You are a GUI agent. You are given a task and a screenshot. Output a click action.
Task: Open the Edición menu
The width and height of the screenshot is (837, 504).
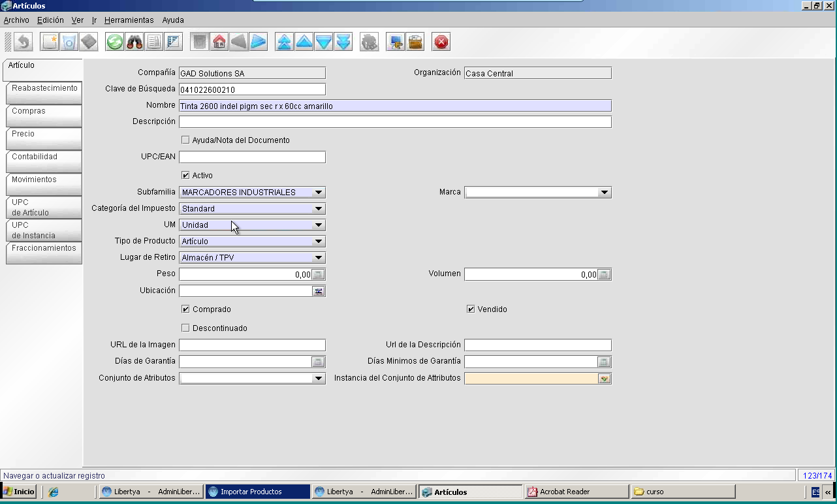[50, 20]
